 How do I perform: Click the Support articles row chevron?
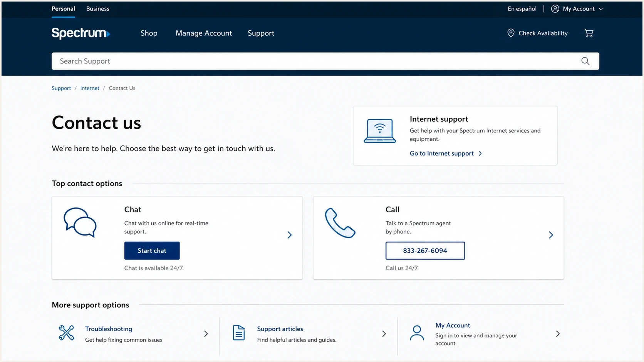coord(384,334)
